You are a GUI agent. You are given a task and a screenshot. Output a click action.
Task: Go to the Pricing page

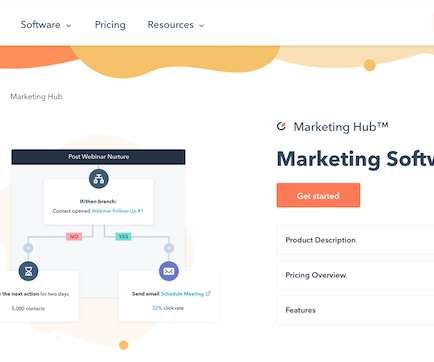pyautogui.click(x=110, y=25)
